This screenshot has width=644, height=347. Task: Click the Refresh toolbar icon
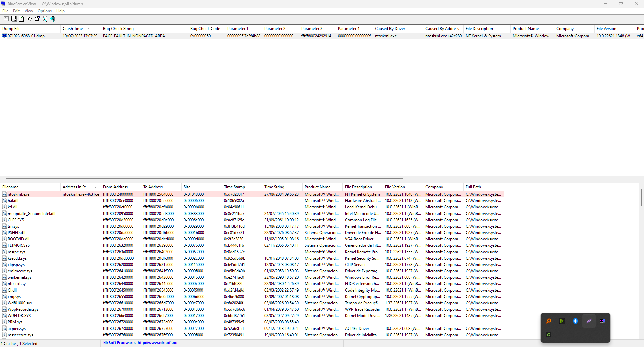[21, 19]
